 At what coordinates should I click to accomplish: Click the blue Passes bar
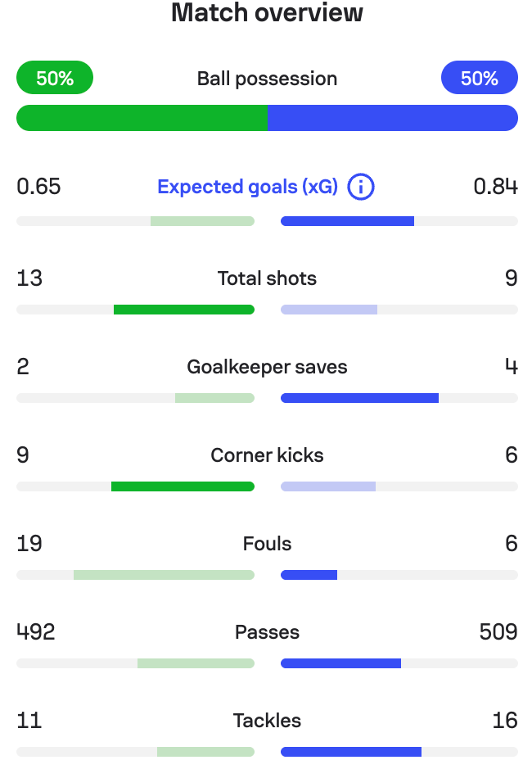click(x=340, y=663)
